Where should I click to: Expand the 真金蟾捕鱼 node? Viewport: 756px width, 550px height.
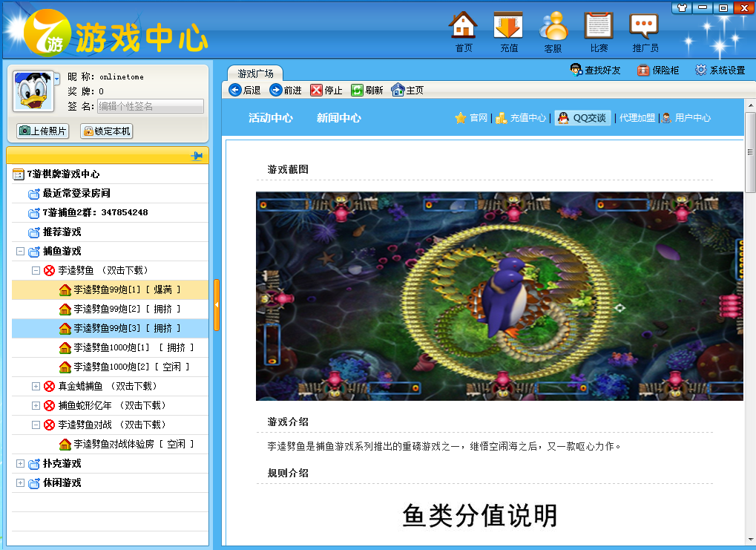pyautogui.click(x=36, y=386)
